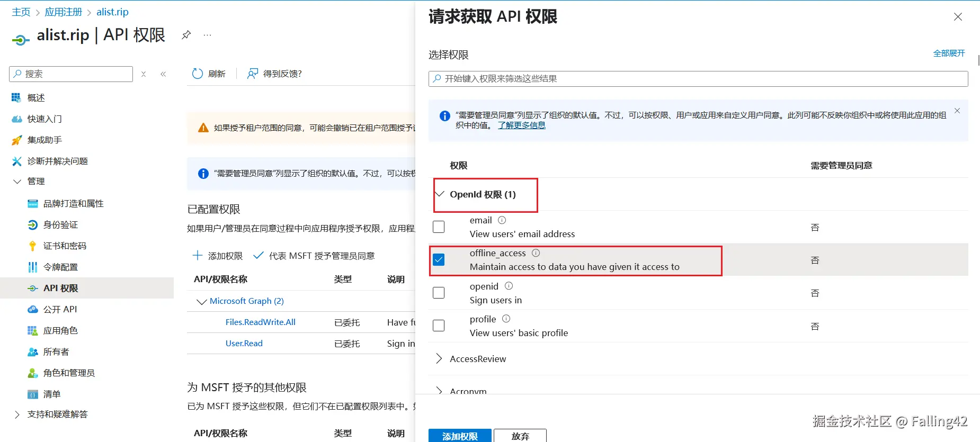Screen dimensions: 980x442
Task: Click 全部展开 to expand all groups
Action: coord(949,53)
